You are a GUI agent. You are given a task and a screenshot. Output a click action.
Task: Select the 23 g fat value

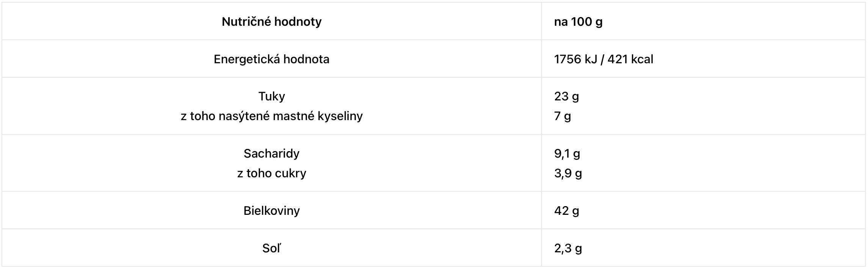pyautogui.click(x=566, y=96)
